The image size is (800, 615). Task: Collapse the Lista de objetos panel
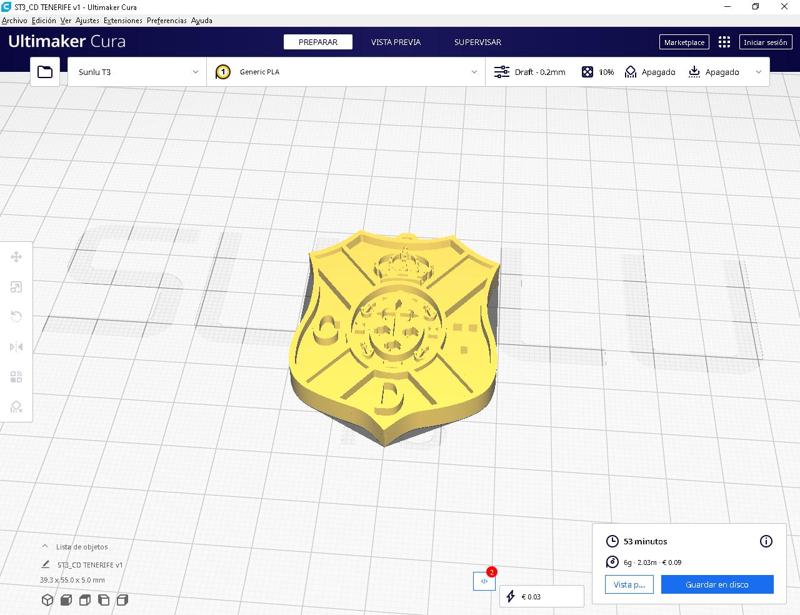45,546
